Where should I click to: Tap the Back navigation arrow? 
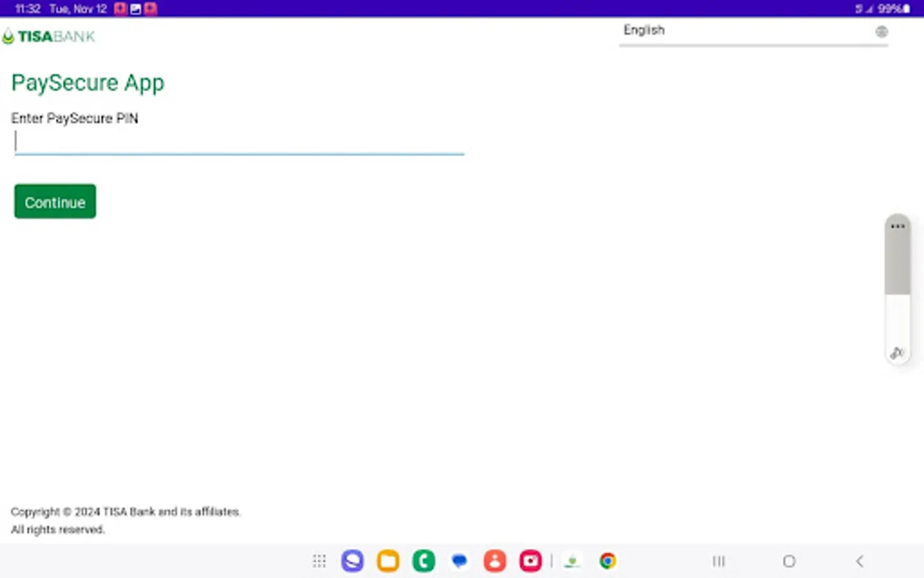pos(859,561)
